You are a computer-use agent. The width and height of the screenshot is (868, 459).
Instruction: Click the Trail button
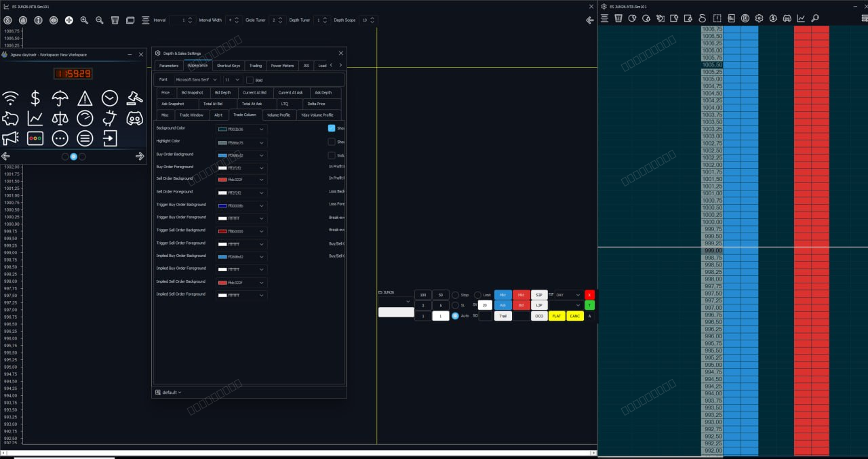503,316
